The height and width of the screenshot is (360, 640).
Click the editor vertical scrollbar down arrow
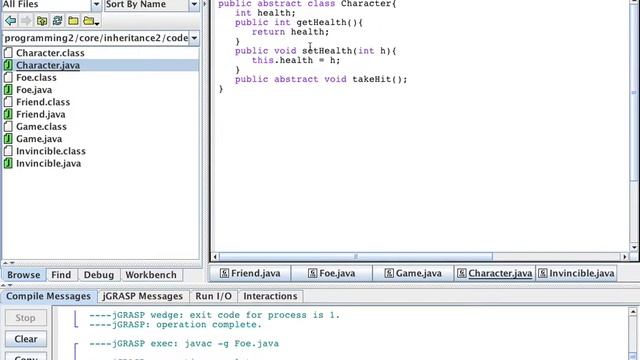click(x=634, y=247)
